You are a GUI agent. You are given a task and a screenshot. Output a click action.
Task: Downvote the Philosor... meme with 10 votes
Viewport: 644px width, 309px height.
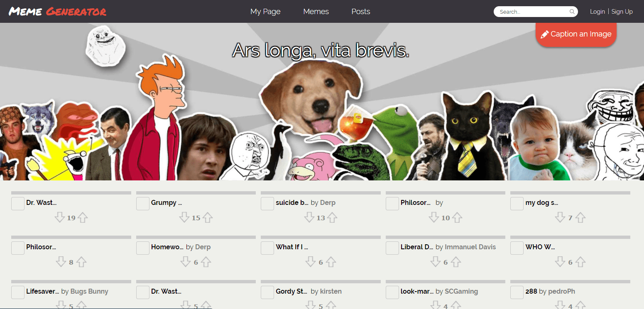coord(434,217)
